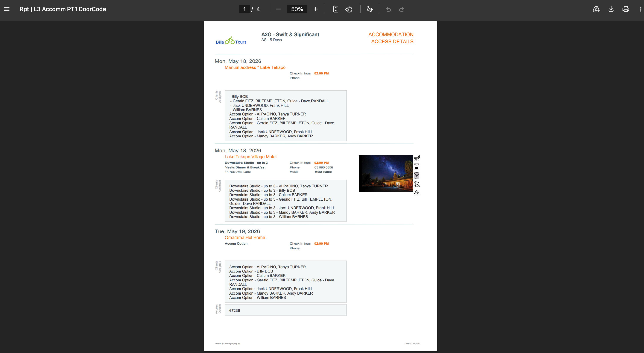This screenshot has width=644, height=353.
Task: Click the Lake Tekapo motel night photo
Action: pos(386,173)
